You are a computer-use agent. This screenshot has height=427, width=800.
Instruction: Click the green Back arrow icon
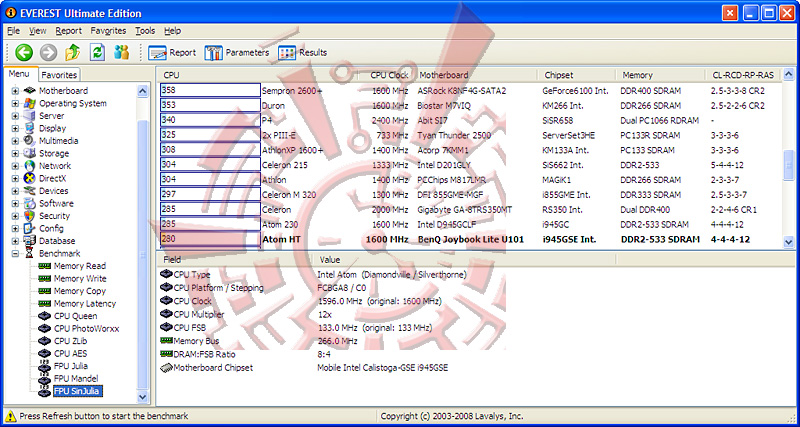[23, 52]
